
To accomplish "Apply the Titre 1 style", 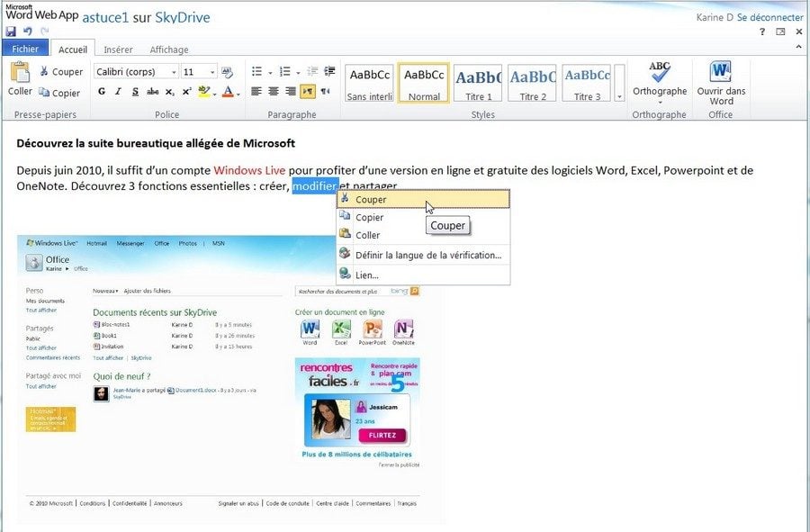I will [x=478, y=84].
